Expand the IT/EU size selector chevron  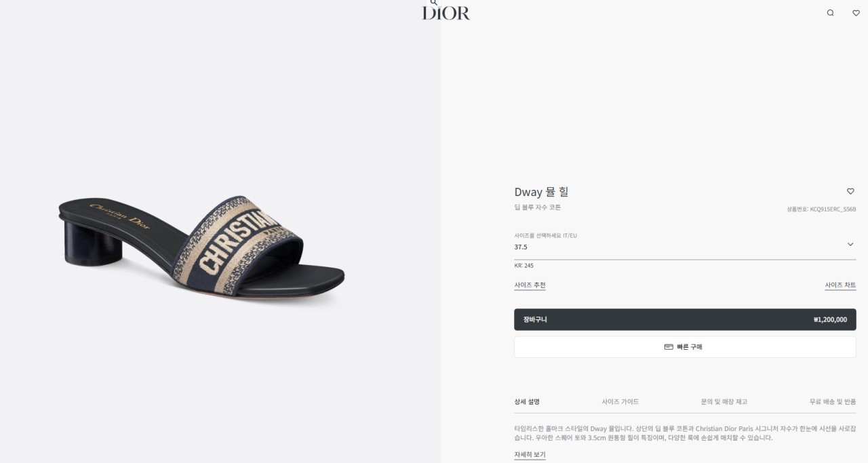(x=850, y=244)
